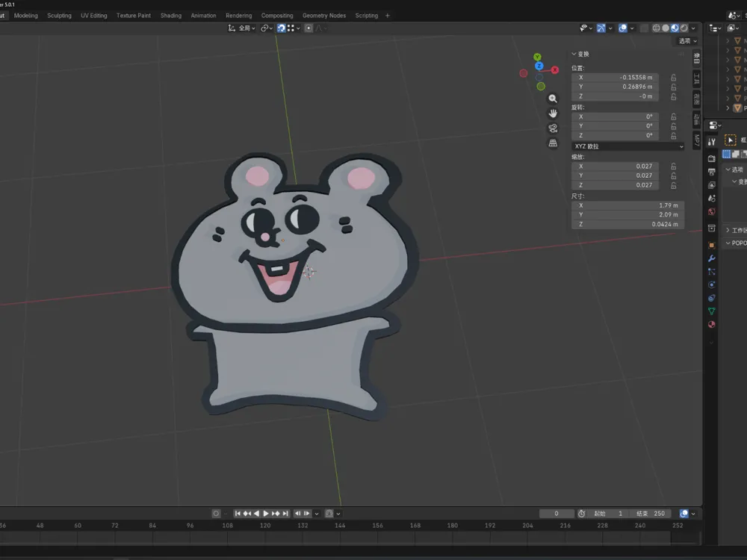
Task: Toggle proportional editing
Action: point(309,28)
